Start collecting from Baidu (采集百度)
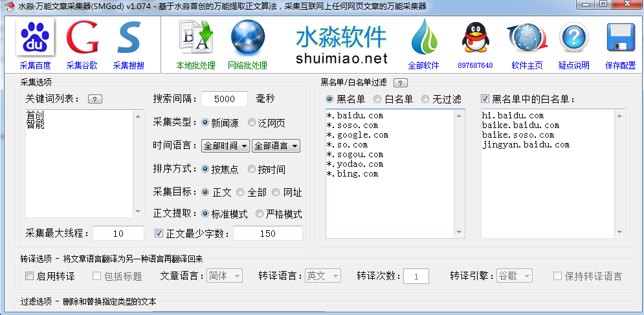 coord(35,45)
